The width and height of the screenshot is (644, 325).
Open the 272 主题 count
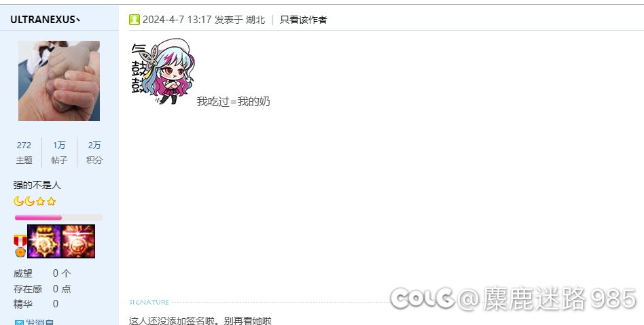[x=24, y=152]
